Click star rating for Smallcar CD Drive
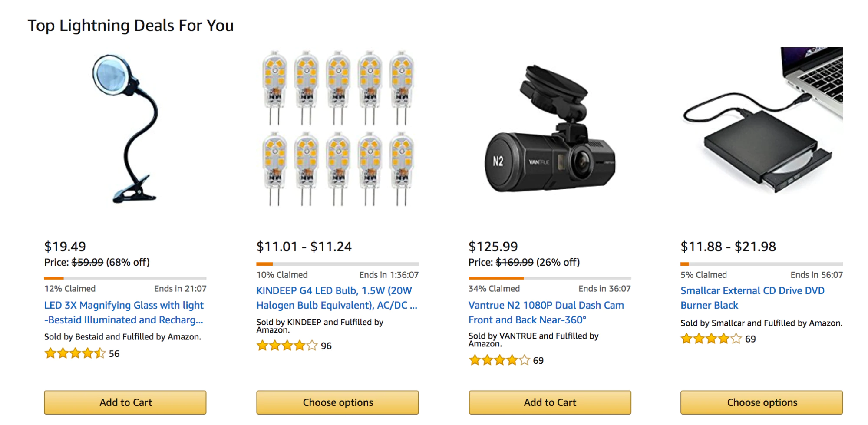Image resolution: width=868 pixels, height=425 pixels. (x=711, y=339)
